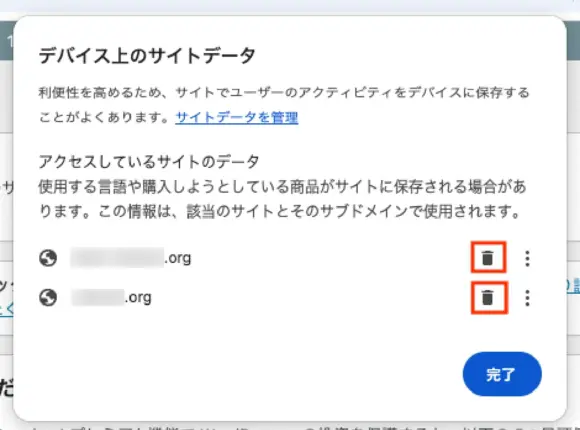This screenshot has height=430, width=580.
Task: Click the globe icon of first site
Action: tap(48, 258)
